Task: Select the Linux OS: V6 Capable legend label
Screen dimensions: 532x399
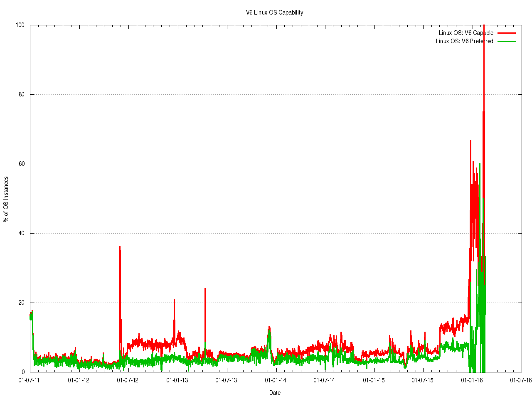Action: [466, 33]
